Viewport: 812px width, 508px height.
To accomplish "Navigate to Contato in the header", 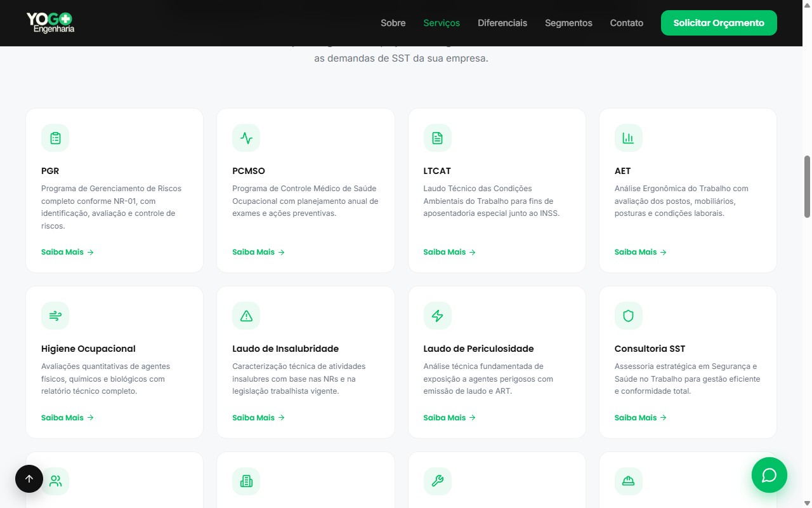I will coord(627,23).
